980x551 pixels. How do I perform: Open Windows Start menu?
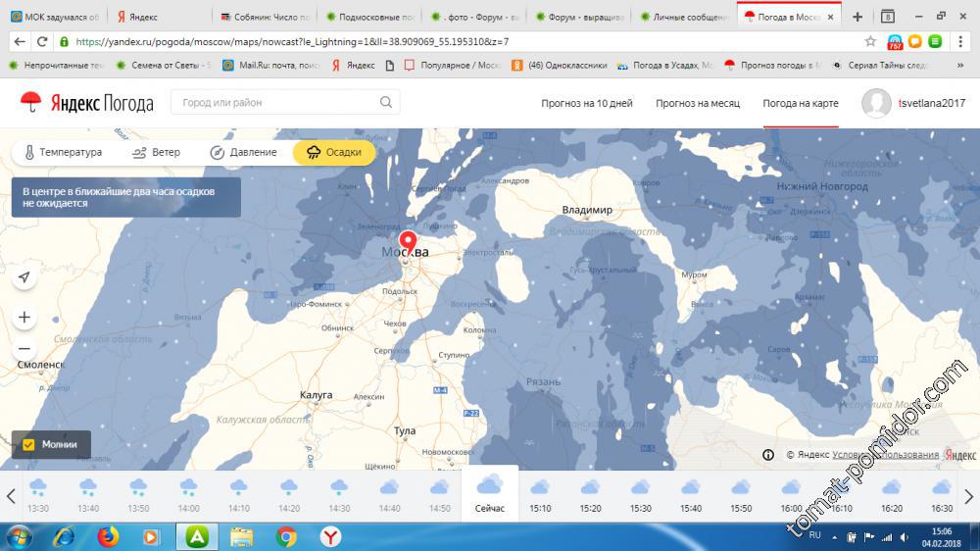tap(18, 536)
